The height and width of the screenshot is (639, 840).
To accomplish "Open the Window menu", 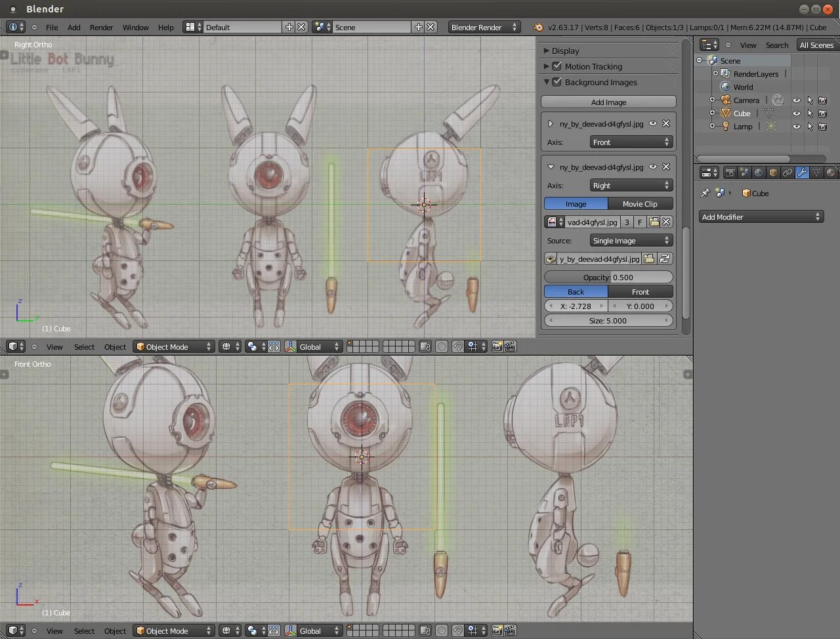I will pyautogui.click(x=136, y=27).
